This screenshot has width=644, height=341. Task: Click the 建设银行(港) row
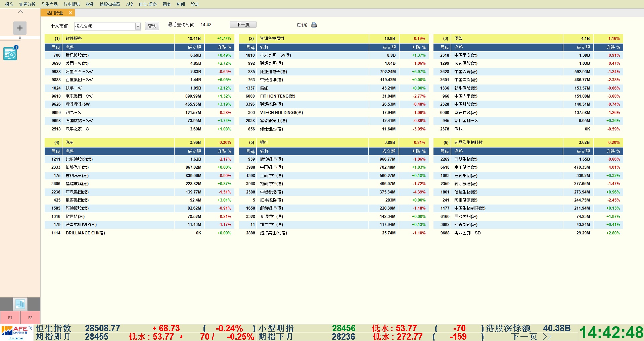334,159
